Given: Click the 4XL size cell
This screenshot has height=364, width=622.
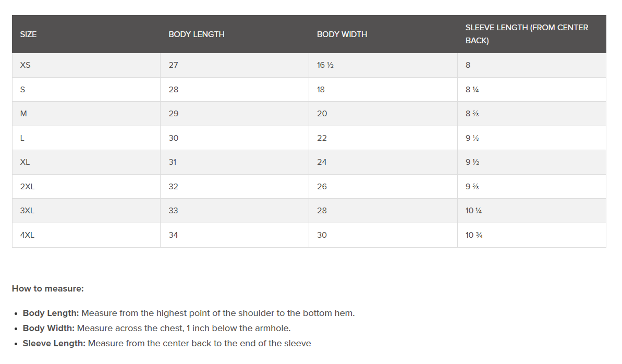Looking at the screenshot, I should (27, 235).
